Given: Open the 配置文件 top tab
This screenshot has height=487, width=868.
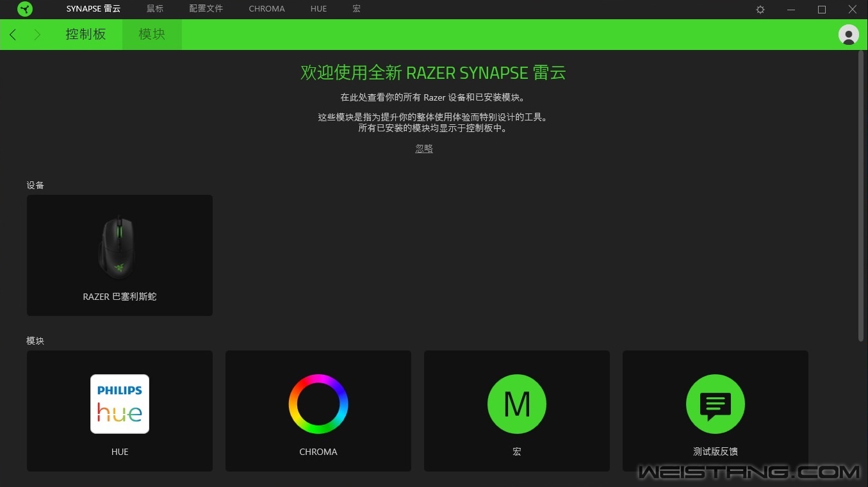Looking at the screenshot, I should [206, 9].
